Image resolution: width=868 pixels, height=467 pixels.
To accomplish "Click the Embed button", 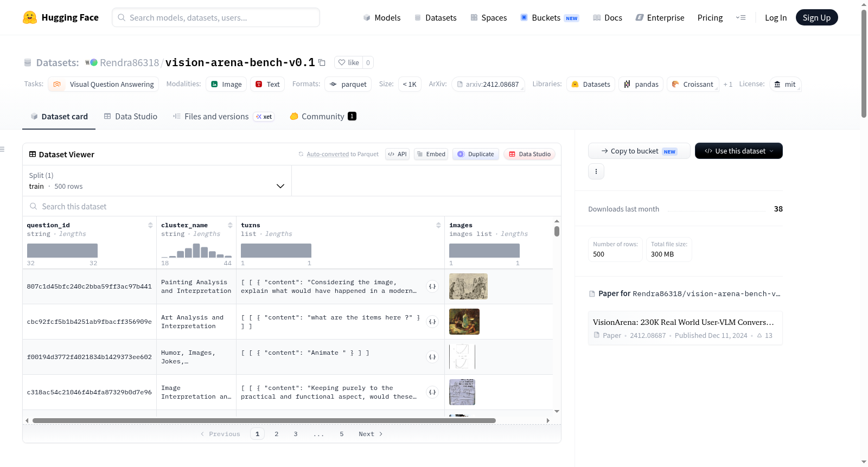I will (x=431, y=154).
